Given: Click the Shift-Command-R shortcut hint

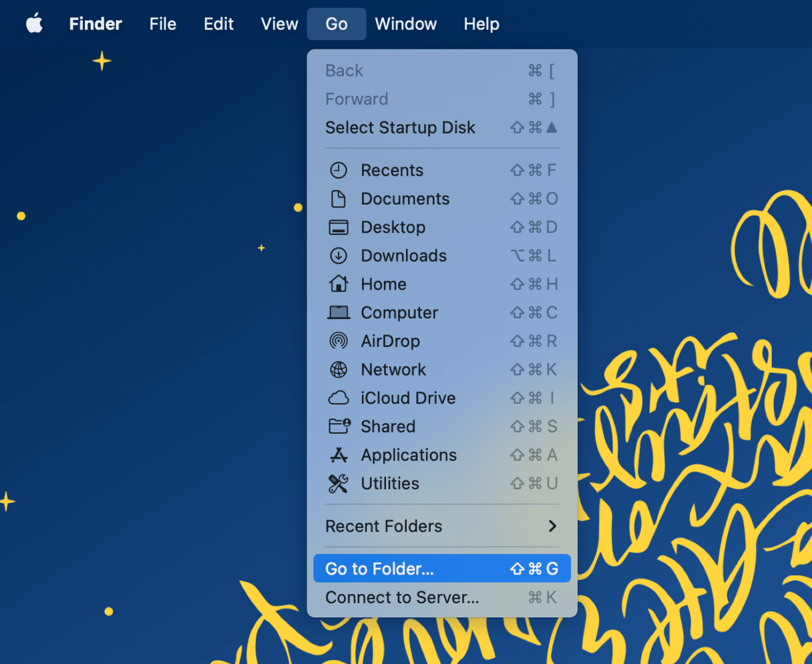Looking at the screenshot, I should click(534, 341).
